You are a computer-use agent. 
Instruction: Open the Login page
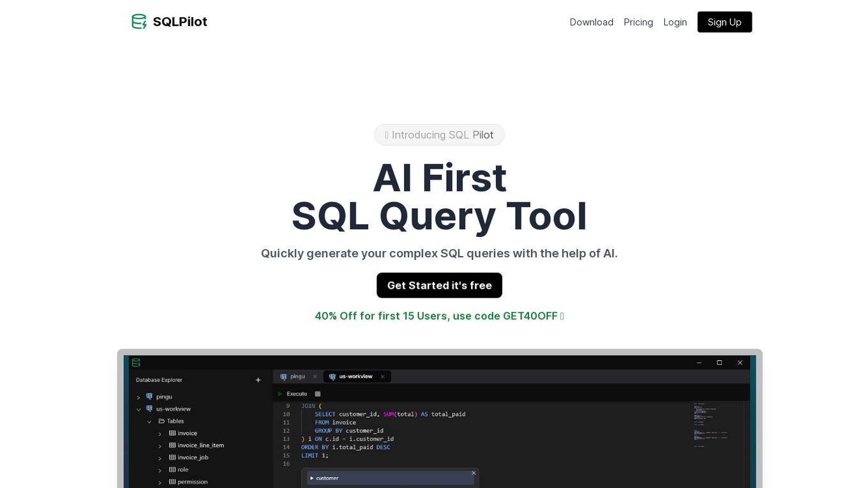[675, 22]
